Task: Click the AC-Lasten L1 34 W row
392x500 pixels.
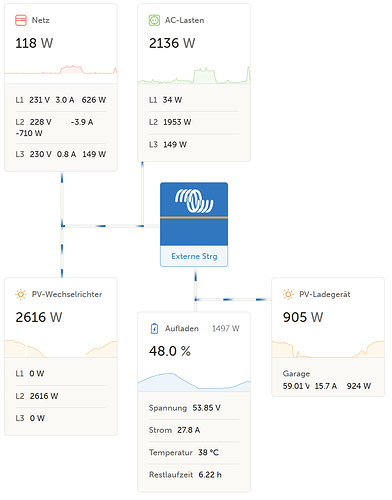Action: click(194, 100)
